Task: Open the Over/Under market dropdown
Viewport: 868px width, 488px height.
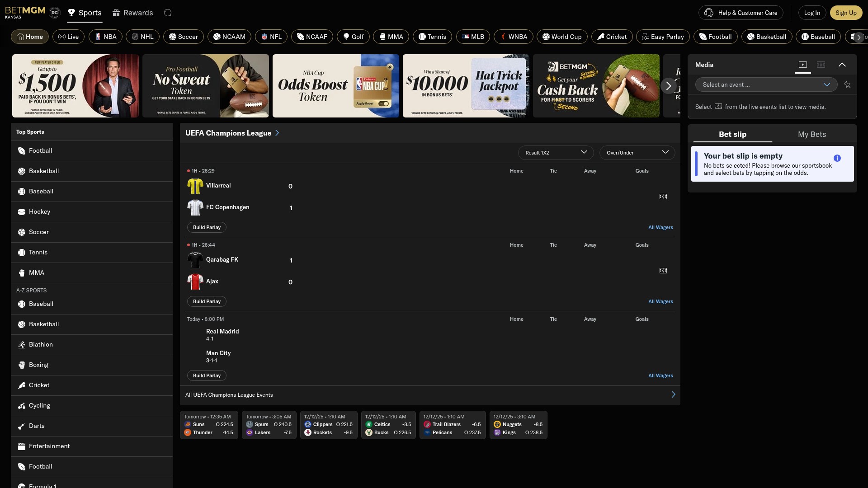Action: point(637,153)
